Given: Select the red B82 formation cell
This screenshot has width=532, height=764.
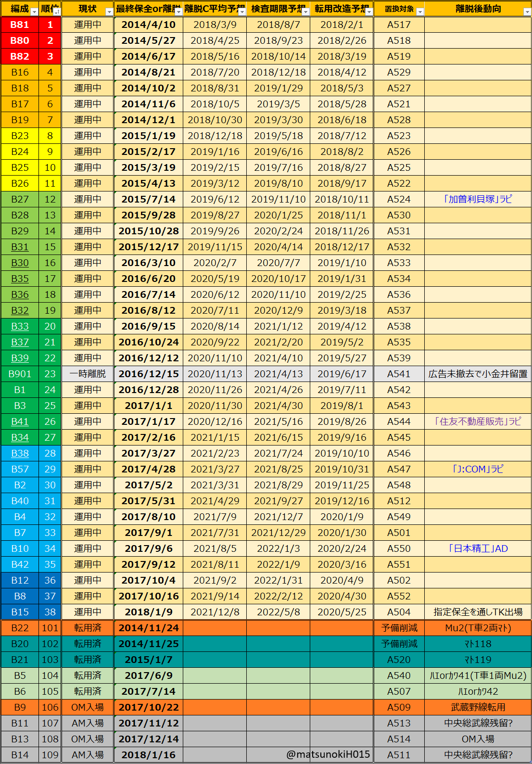Looking at the screenshot, I should pyautogui.click(x=20, y=56).
